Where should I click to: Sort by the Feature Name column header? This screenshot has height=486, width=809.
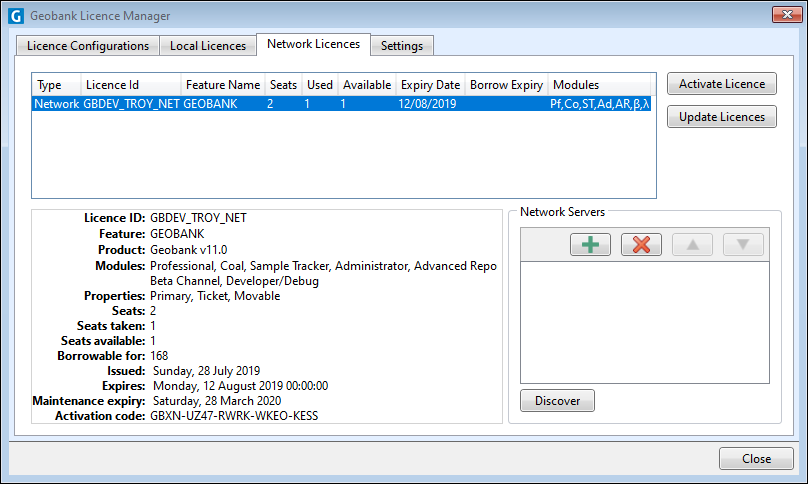coord(223,85)
